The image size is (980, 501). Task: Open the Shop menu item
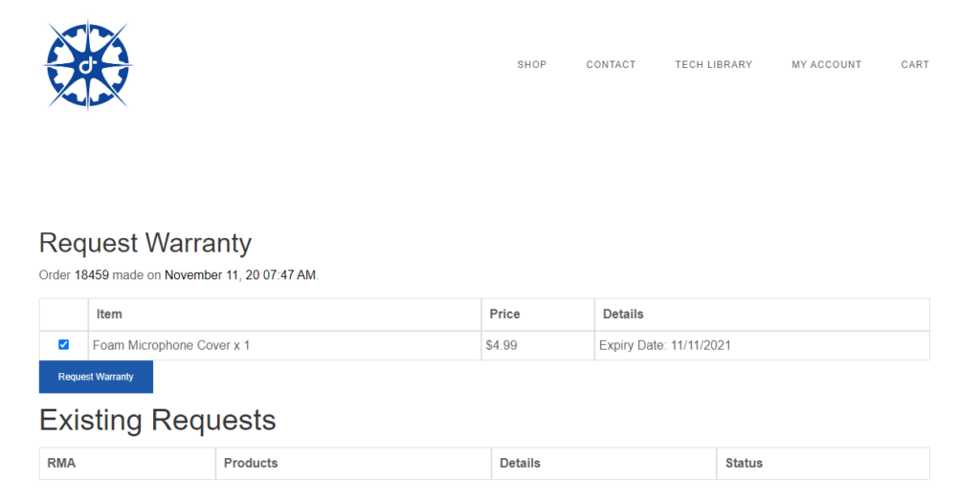[x=532, y=65]
